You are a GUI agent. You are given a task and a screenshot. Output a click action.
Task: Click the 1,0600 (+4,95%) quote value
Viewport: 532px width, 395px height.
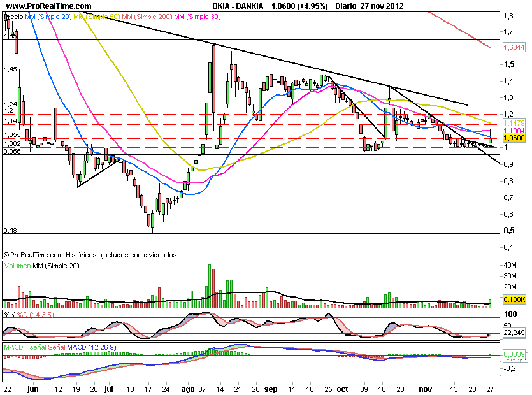[x=299, y=6]
